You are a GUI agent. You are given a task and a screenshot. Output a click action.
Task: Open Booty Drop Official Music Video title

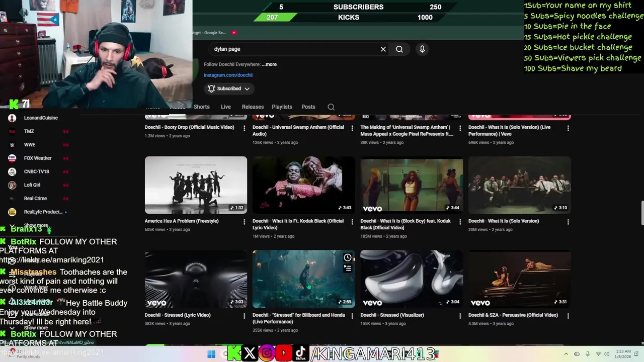[190, 127]
